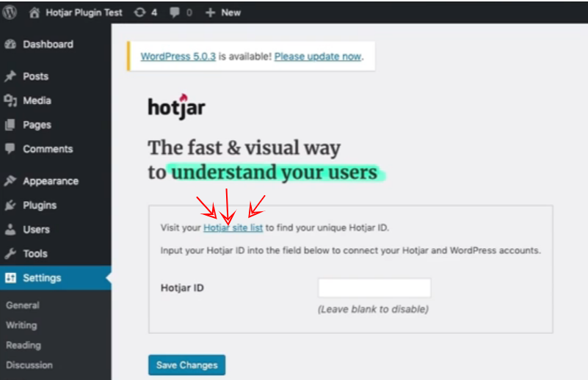Open the WordPress logo menu
Screen dimensions: 588x380
click(10, 12)
